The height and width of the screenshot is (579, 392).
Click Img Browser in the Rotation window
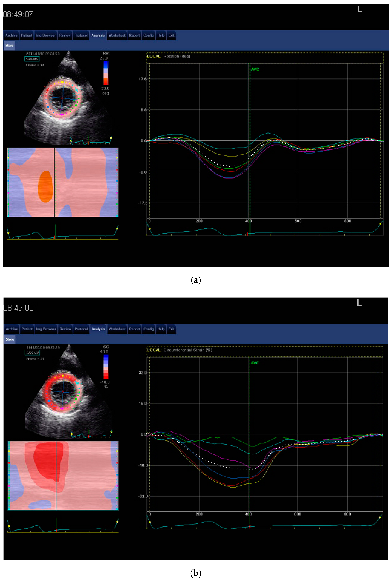click(x=46, y=35)
